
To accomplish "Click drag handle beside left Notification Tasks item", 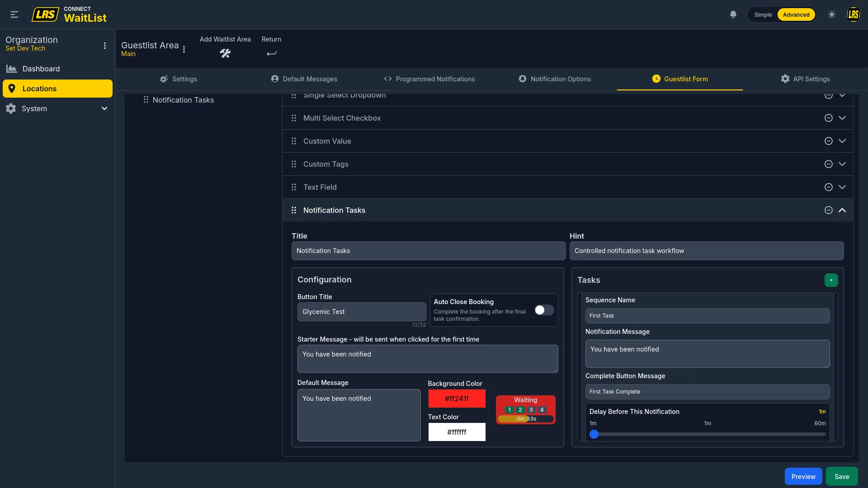I will point(146,100).
